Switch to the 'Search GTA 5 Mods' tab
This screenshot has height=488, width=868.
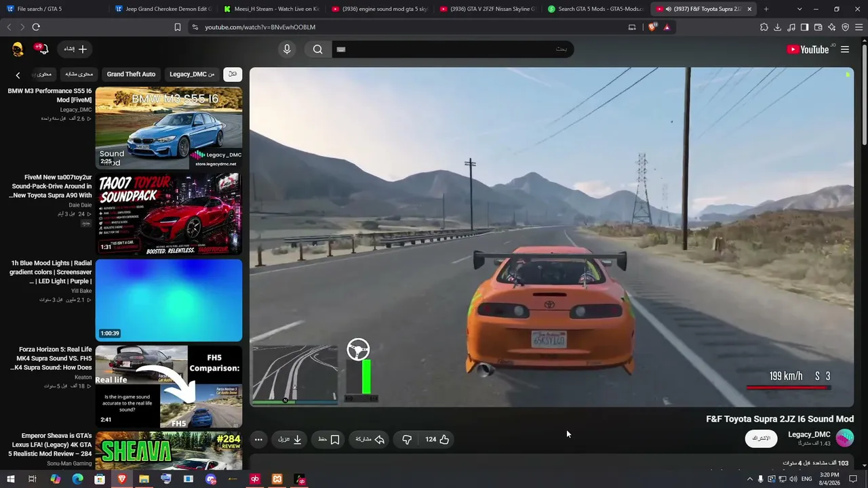pyautogui.click(x=596, y=9)
